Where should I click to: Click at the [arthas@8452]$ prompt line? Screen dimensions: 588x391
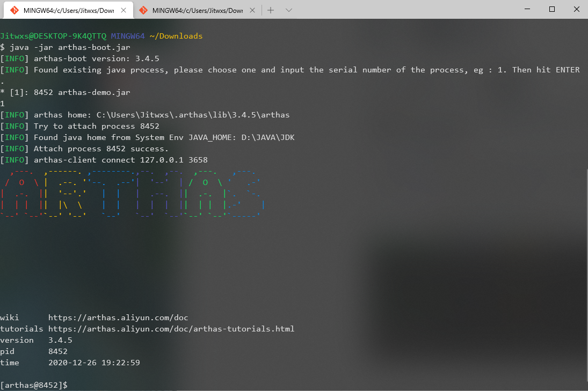[x=34, y=385]
